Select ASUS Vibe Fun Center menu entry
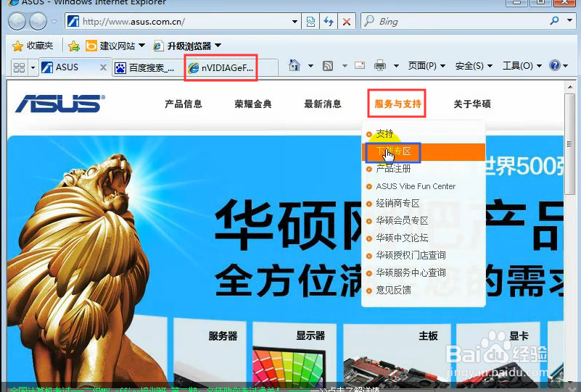The height and width of the screenshot is (392, 581). pos(424,186)
